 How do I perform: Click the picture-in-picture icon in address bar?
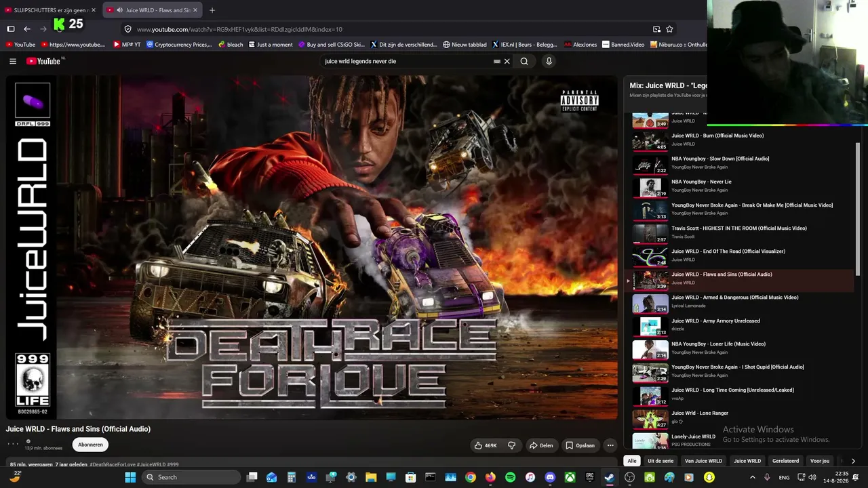pos(656,29)
